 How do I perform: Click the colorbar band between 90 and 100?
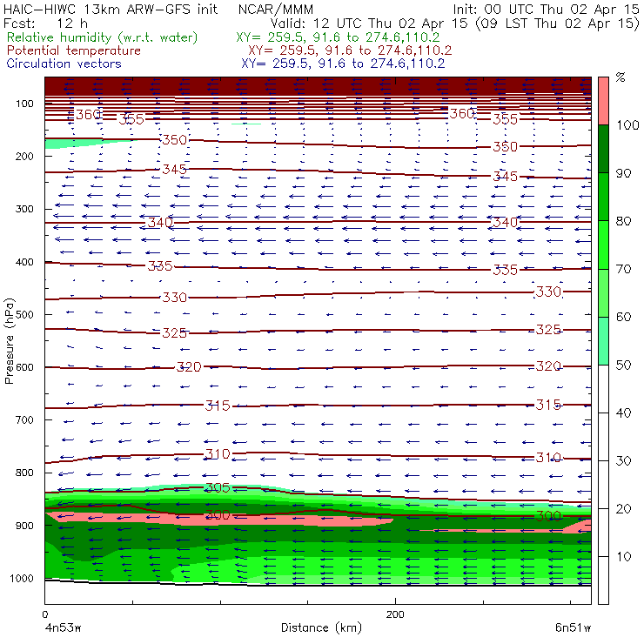pyautogui.click(x=603, y=149)
